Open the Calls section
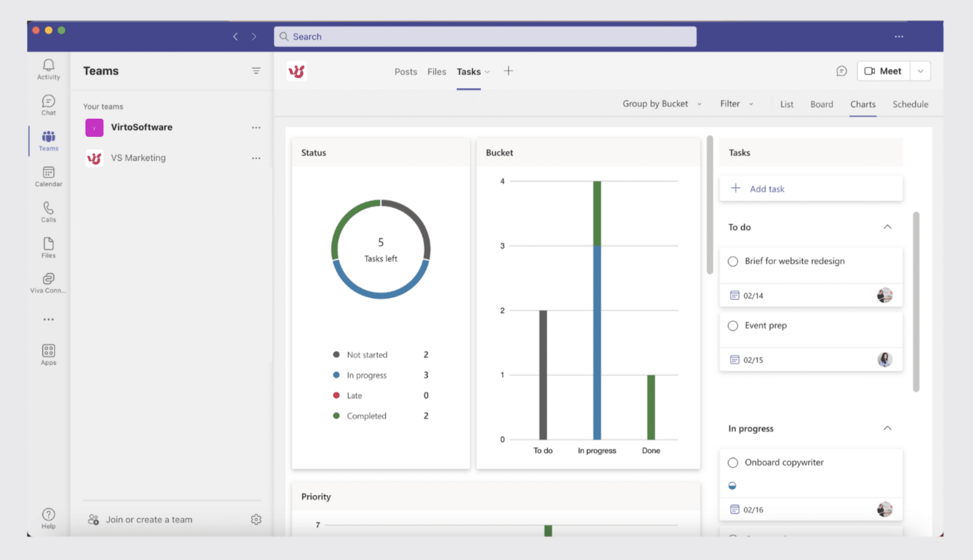Viewport: 973px width, 560px height. tap(48, 211)
